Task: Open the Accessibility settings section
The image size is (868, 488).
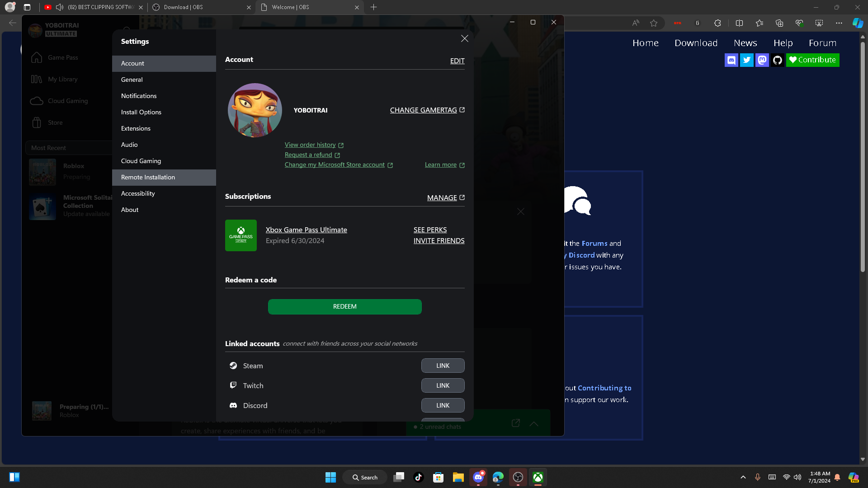Action: point(164,194)
